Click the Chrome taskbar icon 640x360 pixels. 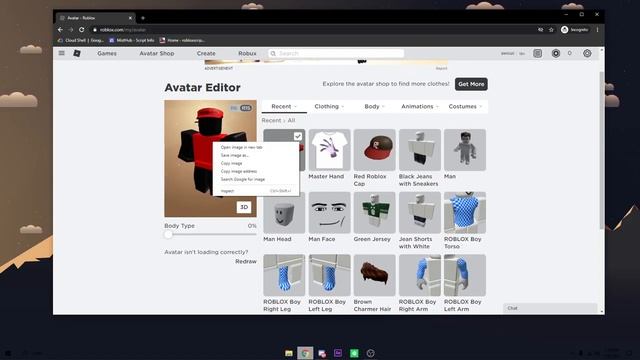coord(305,353)
